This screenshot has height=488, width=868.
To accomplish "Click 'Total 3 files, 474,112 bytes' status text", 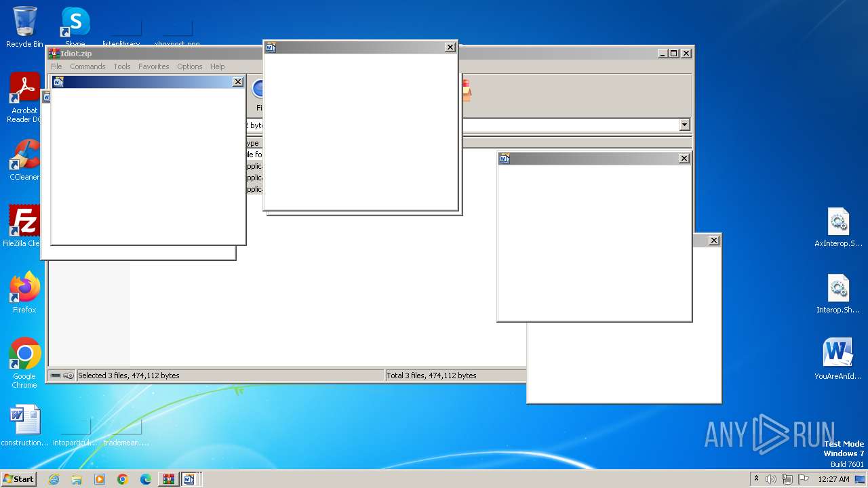I will pos(431,375).
